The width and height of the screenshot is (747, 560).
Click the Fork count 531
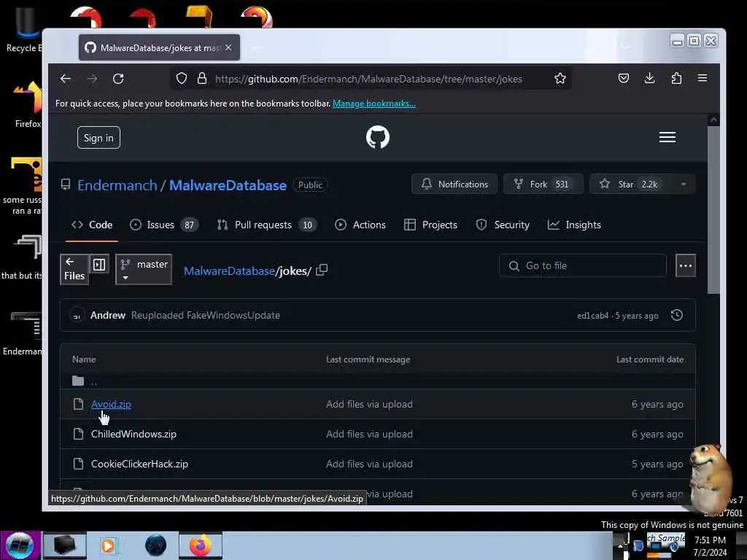[562, 184]
